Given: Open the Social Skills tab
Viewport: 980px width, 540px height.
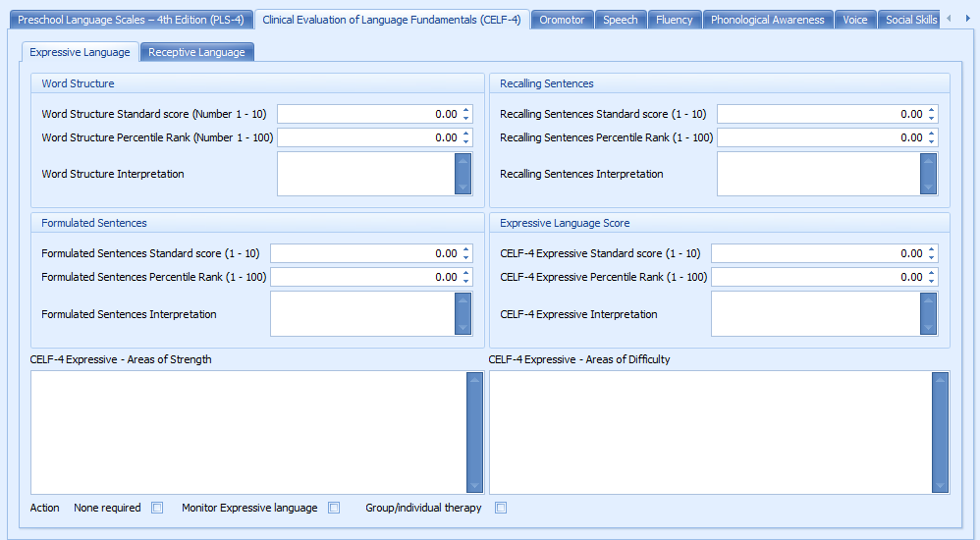Looking at the screenshot, I should (x=910, y=20).
